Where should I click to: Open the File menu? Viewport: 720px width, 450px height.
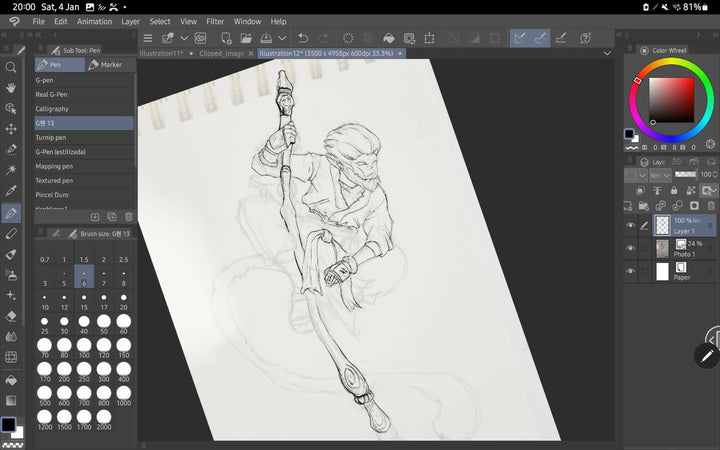[x=39, y=22]
